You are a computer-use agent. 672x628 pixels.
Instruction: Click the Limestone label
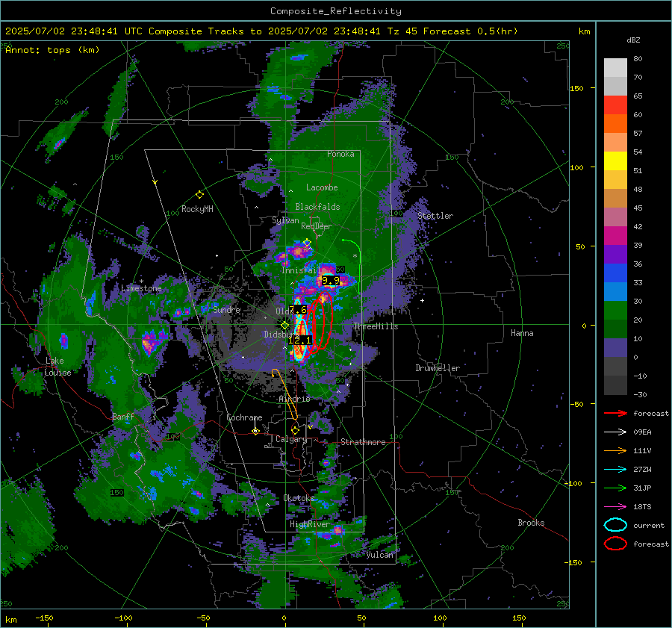click(x=141, y=288)
